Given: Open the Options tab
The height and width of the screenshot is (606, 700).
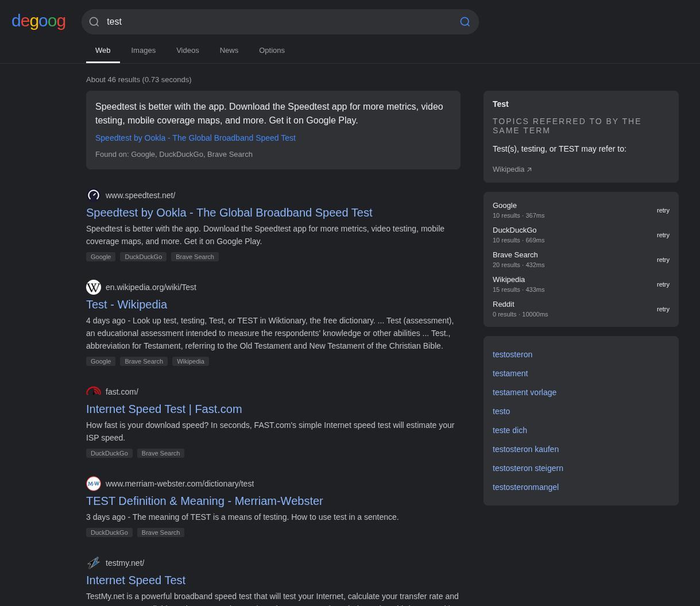Looking at the screenshot, I should point(272,51).
